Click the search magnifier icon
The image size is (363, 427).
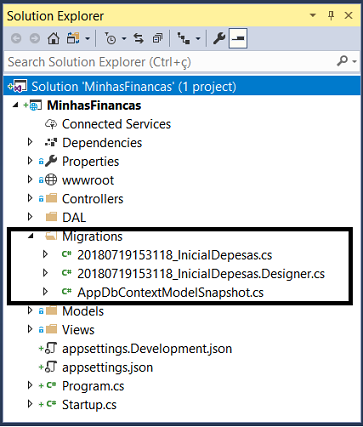(342, 61)
